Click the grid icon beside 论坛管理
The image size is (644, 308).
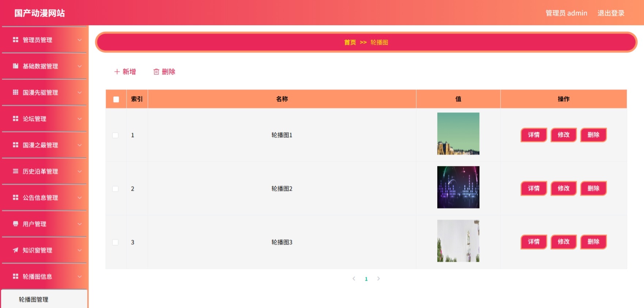pyautogui.click(x=15, y=119)
